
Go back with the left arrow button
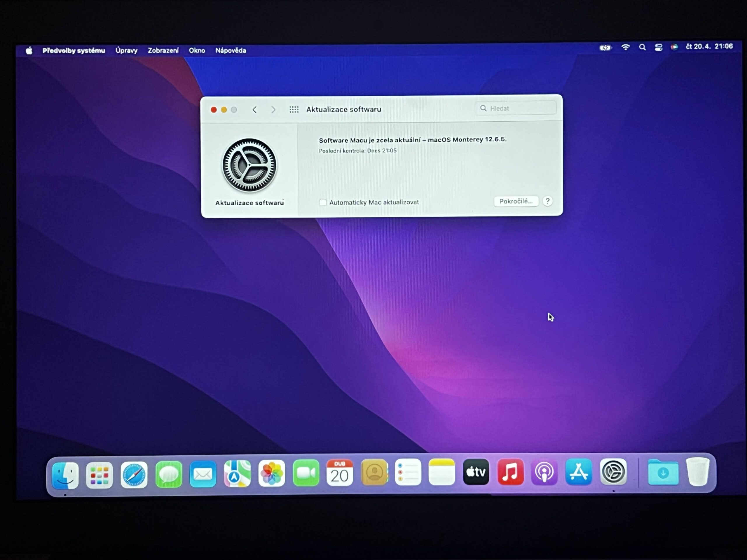click(255, 110)
